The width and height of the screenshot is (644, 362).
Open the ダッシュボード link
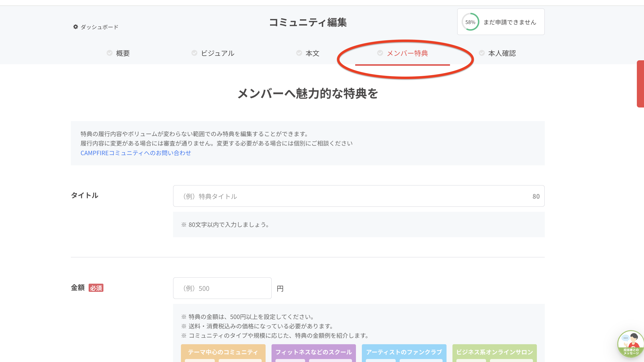tap(99, 27)
